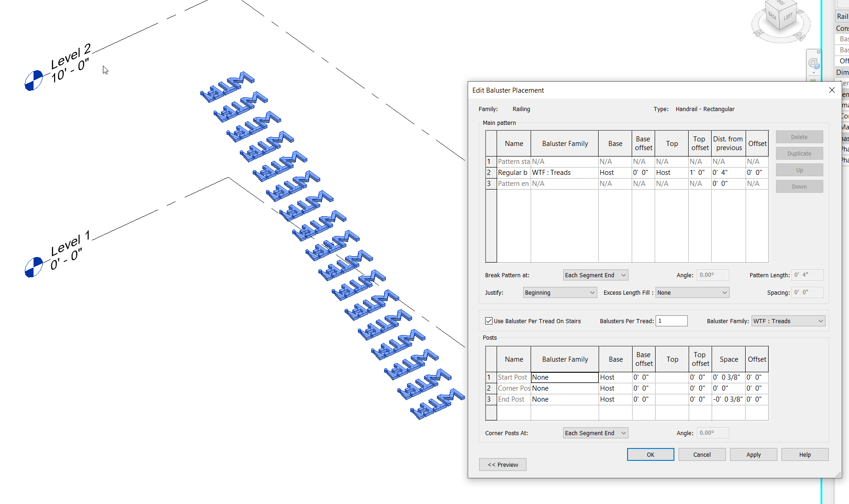
Task: Open the Full Navigation Wheel tool
Action: coord(813,63)
